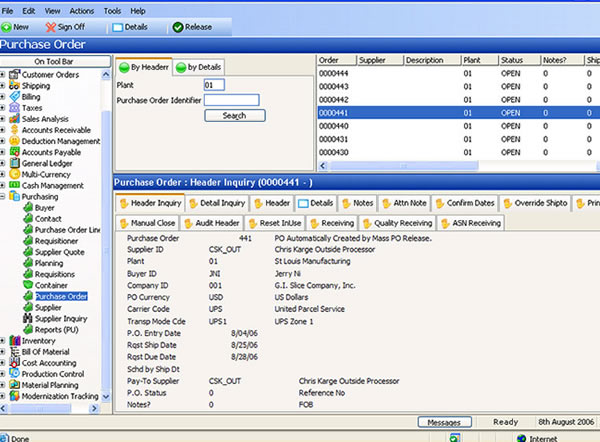Click the Release checkmark icon

tap(178, 28)
